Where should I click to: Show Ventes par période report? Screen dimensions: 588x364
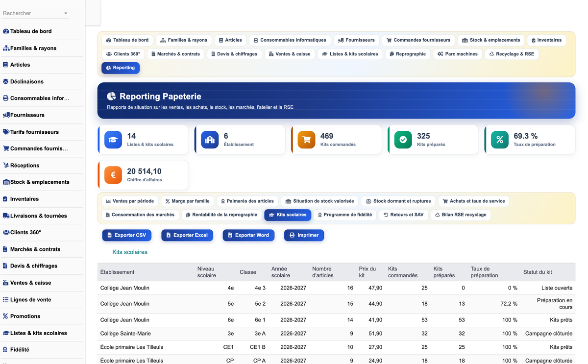(130, 201)
